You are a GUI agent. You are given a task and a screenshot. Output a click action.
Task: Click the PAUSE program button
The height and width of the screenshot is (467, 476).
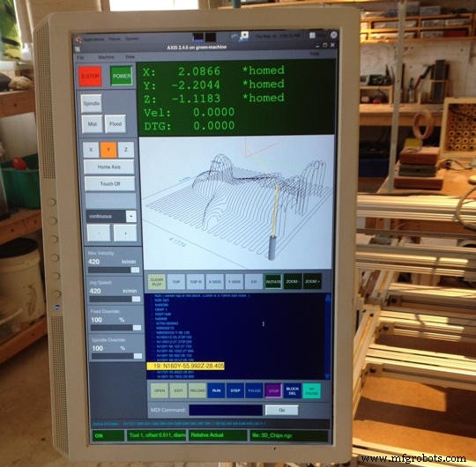[x=255, y=390]
